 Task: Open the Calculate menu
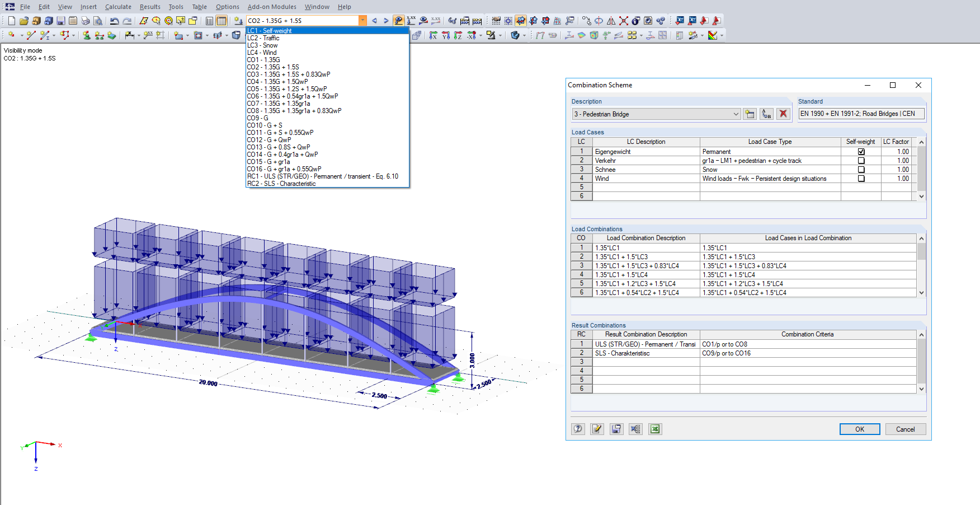coord(118,7)
